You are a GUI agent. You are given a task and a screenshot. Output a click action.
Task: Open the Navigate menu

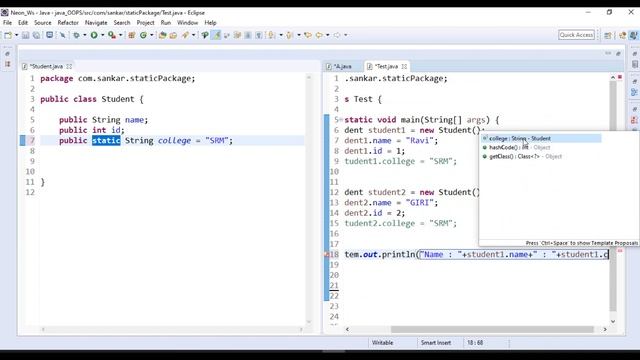coord(96,23)
